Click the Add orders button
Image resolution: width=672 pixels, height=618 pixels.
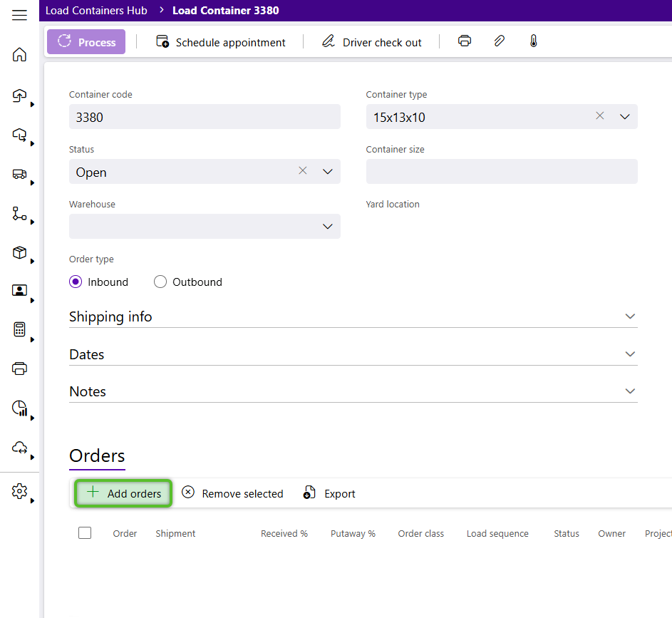click(x=123, y=493)
